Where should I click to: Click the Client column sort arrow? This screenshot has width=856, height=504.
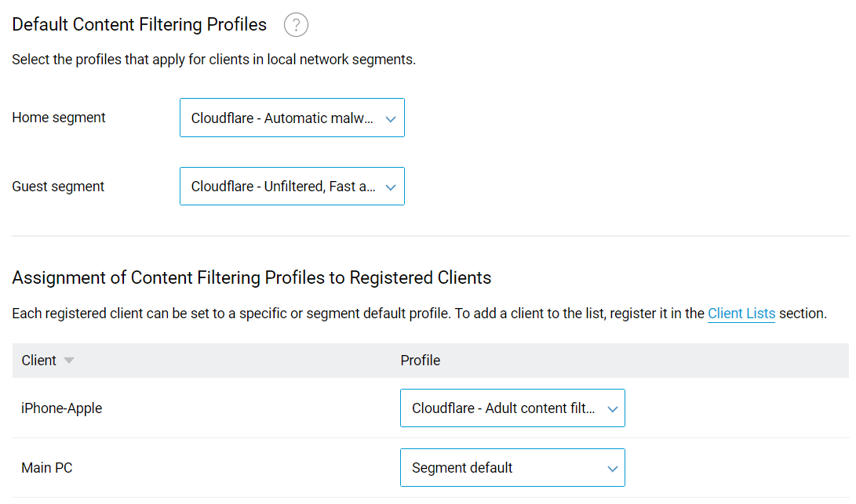tap(69, 361)
